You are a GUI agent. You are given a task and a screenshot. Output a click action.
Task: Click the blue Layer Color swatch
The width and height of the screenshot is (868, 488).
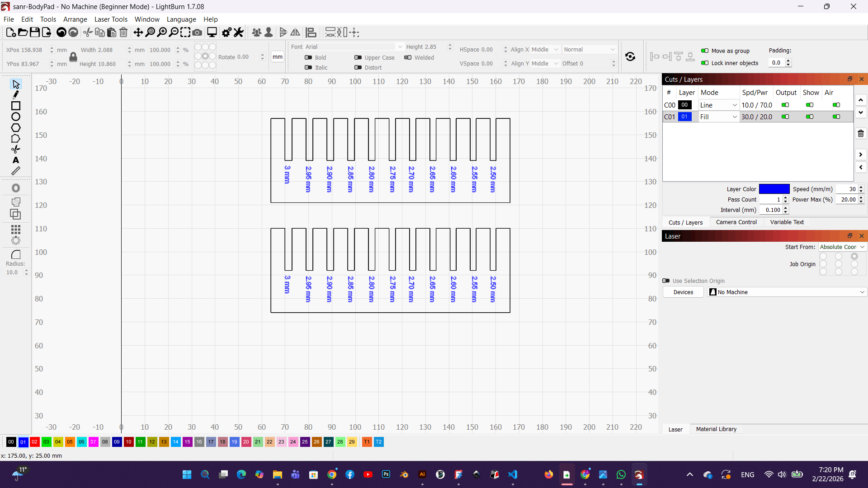pyautogui.click(x=774, y=189)
